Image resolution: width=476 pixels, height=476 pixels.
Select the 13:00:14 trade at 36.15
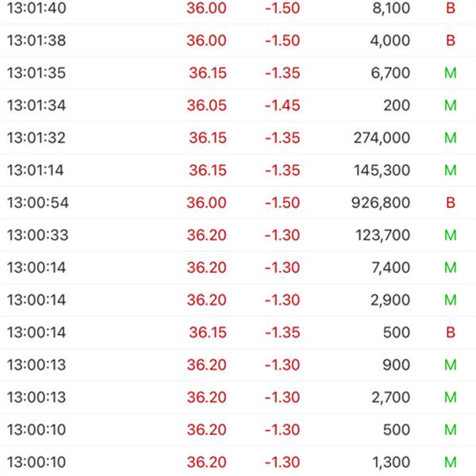238,332
